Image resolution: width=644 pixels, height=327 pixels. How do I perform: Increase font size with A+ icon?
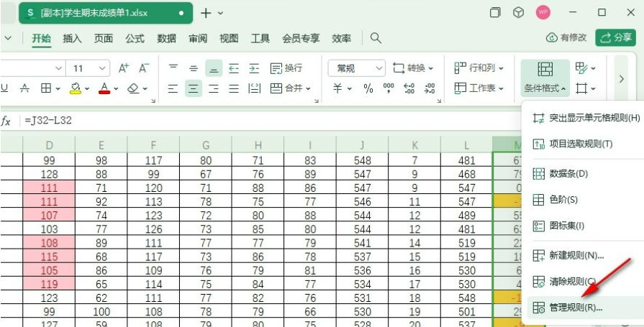click(124, 68)
